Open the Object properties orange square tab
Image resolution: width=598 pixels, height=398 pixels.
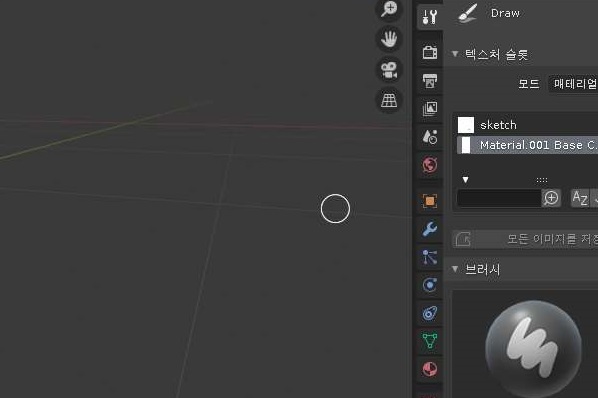coord(430,201)
